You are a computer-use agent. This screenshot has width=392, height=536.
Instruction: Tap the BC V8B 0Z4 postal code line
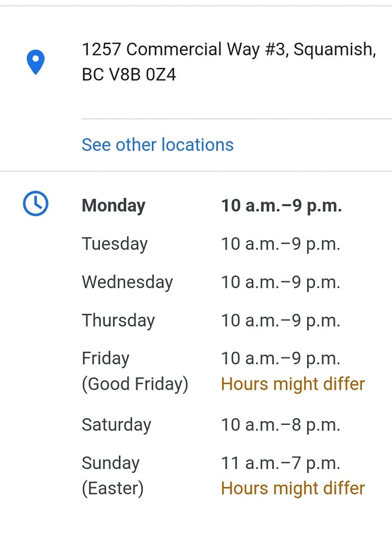point(129,74)
